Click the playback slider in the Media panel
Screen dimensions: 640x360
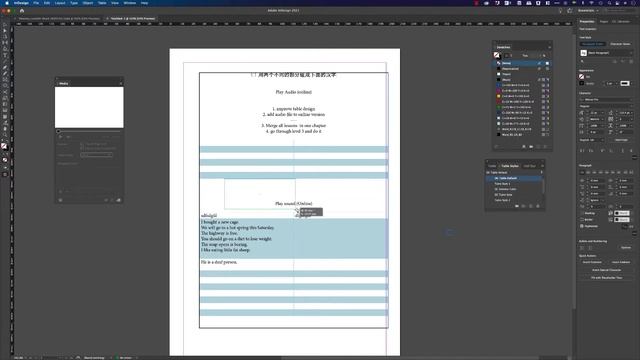(x=89, y=131)
